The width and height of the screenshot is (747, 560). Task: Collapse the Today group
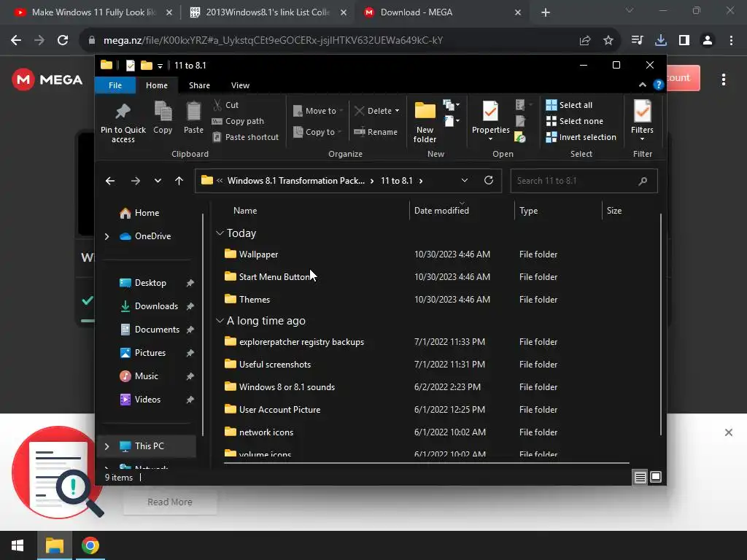point(220,233)
